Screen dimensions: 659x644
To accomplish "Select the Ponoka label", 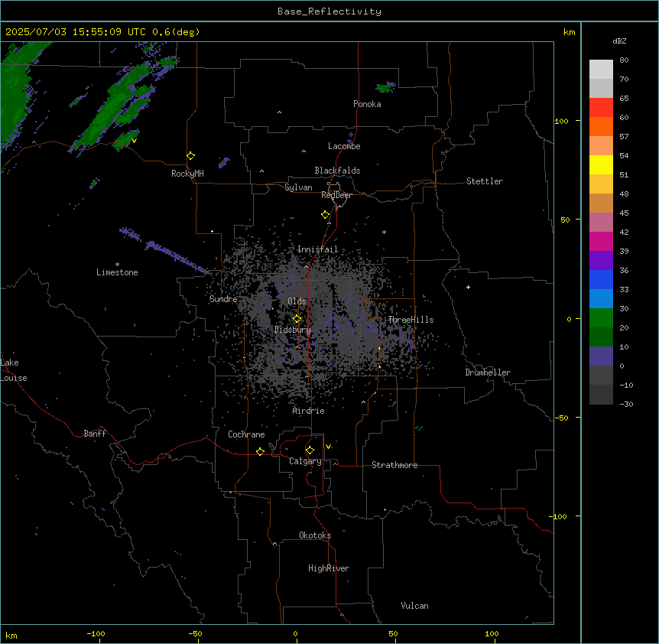I will (x=367, y=104).
